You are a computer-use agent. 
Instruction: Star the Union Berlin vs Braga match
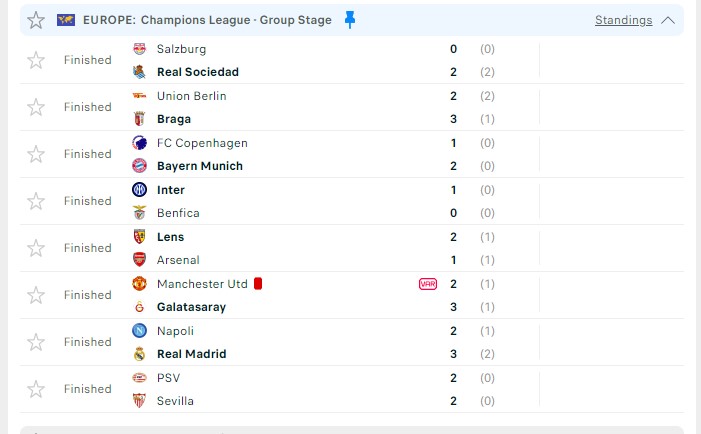pyautogui.click(x=36, y=107)
